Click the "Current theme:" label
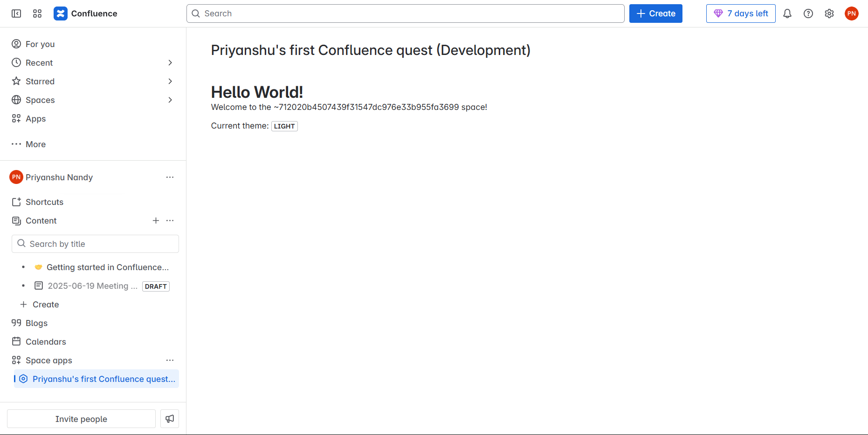This screenshot has width=868, height=435. [240, 125]
